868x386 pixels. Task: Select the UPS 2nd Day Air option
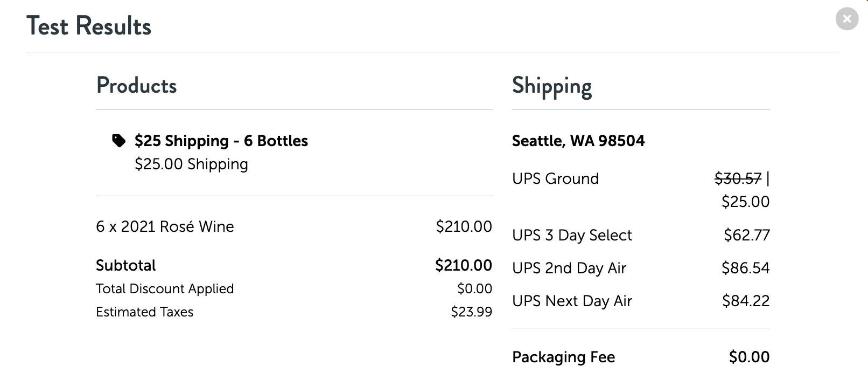click(x=569, y=268)
